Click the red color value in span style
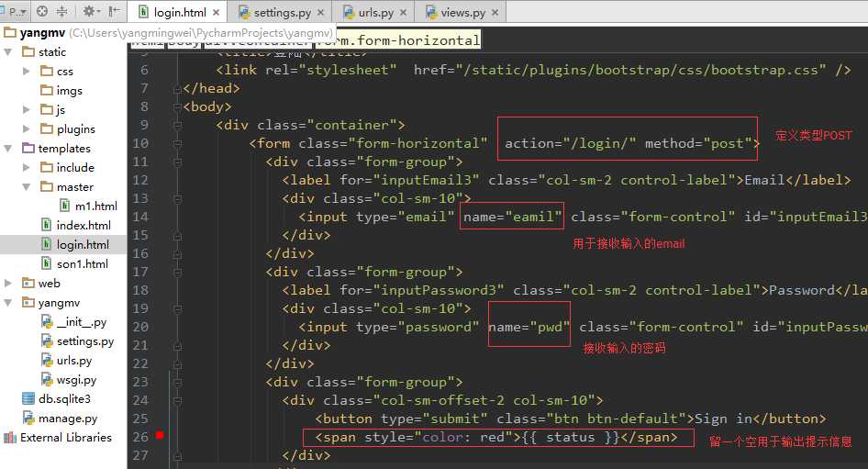The image size is (868, 469). click(492, 438)
